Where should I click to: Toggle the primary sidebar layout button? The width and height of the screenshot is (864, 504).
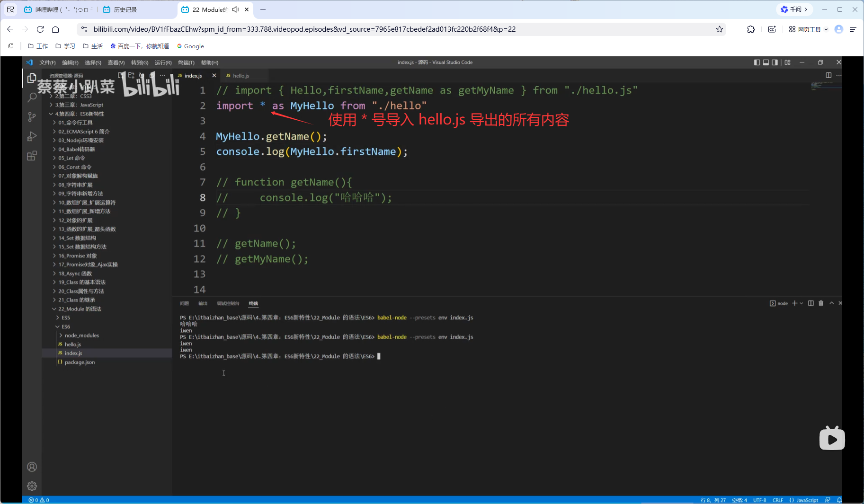[x=757, y=62]
